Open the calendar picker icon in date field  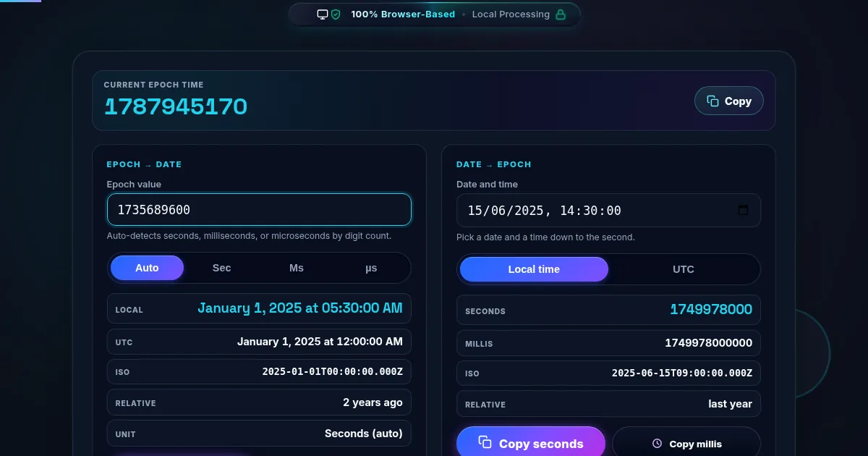(x=743, y=211)
